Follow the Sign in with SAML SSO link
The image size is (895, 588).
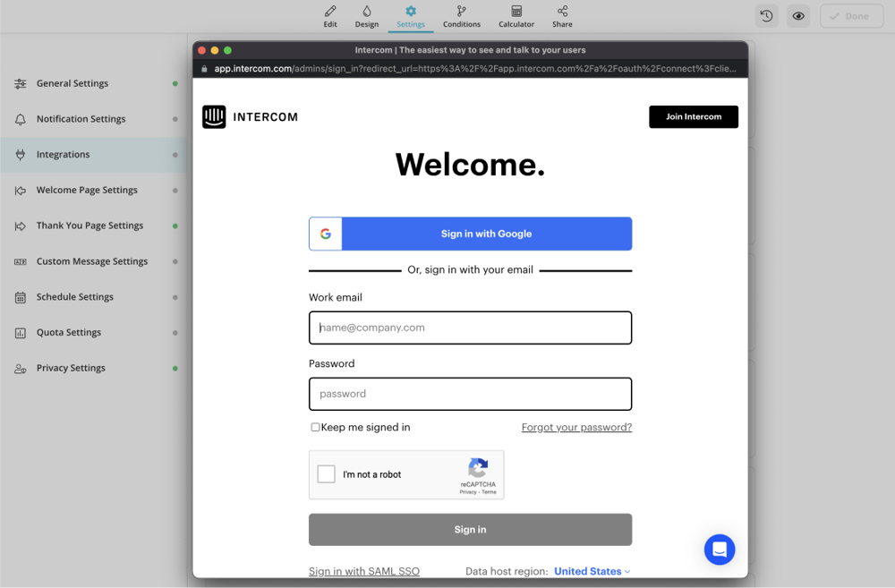(x=363, y=571)
